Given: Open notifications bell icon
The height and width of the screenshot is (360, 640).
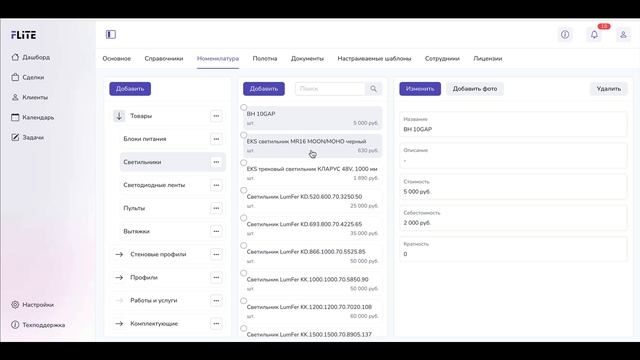Looking at the screenshot, I should pos(594,35).
